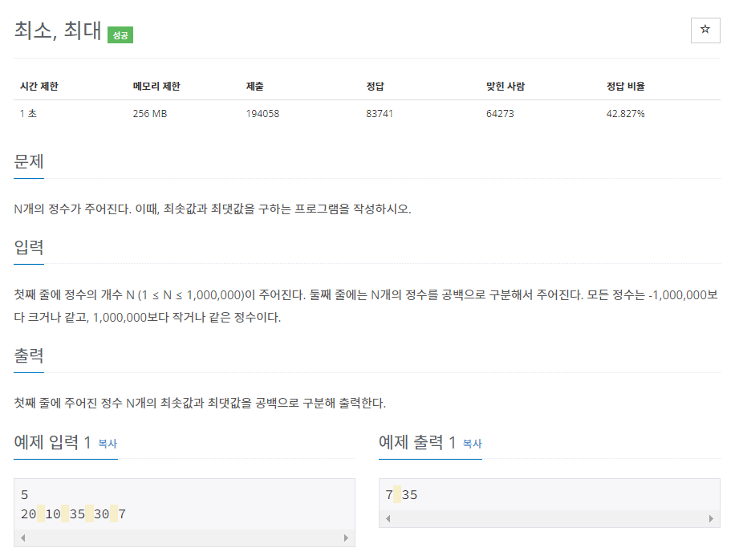Click left scroll arrow in example input box

(x=22, y=538)
